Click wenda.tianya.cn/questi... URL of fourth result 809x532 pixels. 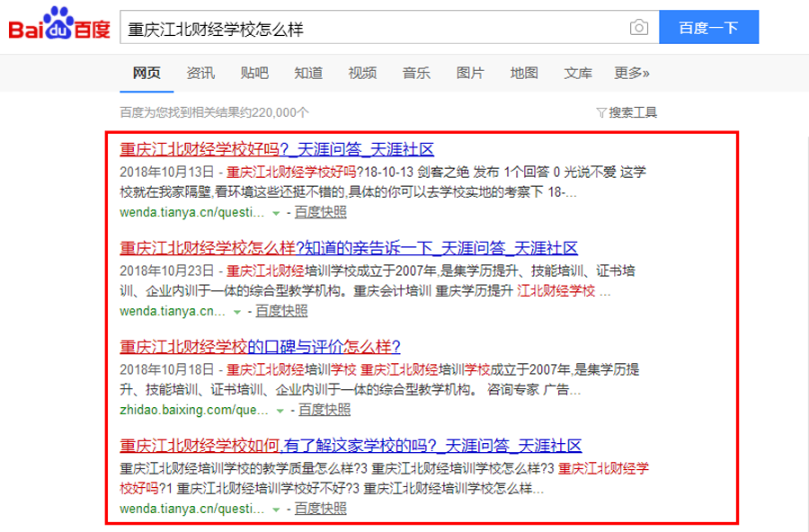[192, 509]
